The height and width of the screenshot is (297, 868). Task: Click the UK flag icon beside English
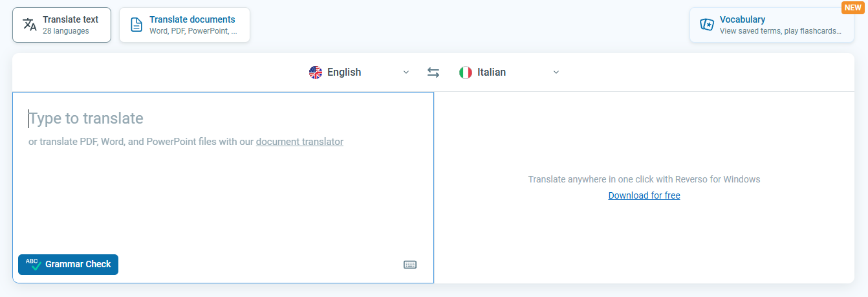tap(316, 72)
